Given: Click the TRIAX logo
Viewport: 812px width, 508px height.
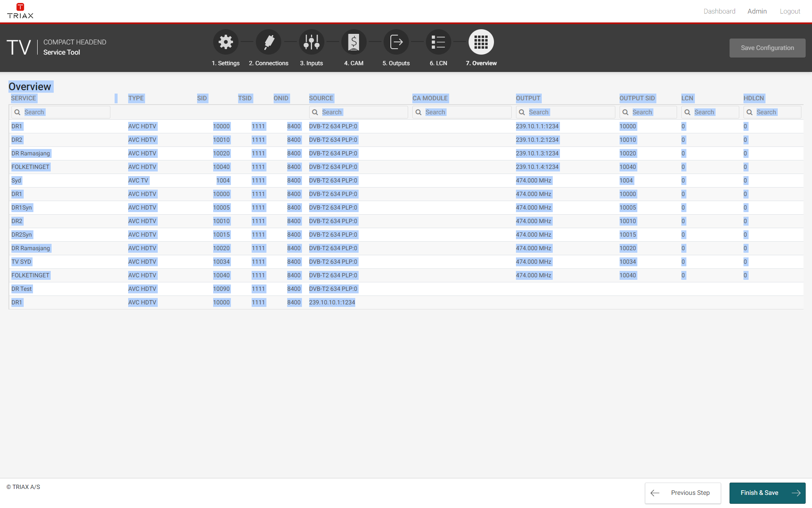Looking at the screenshot, I should click(x=20, y=11).
